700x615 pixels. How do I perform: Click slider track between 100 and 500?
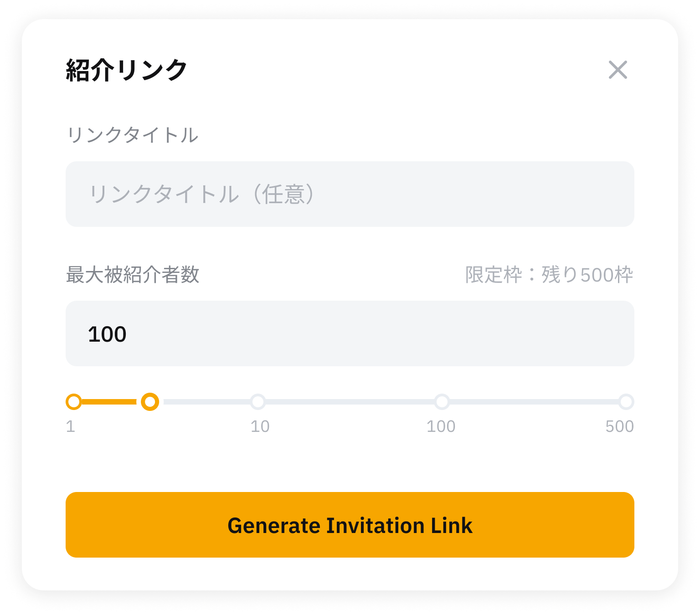tap(533, 402)
